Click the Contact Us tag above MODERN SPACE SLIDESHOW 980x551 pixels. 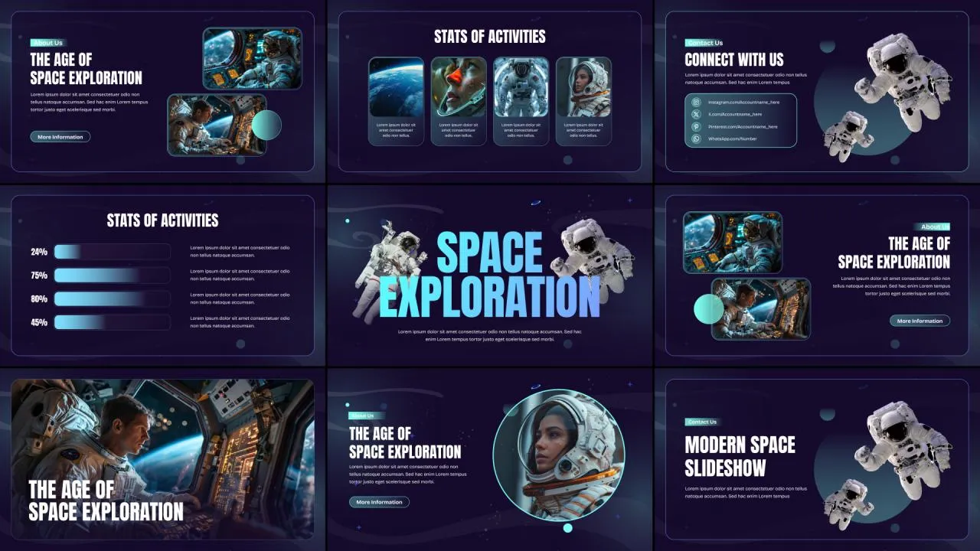coord(702,422)
